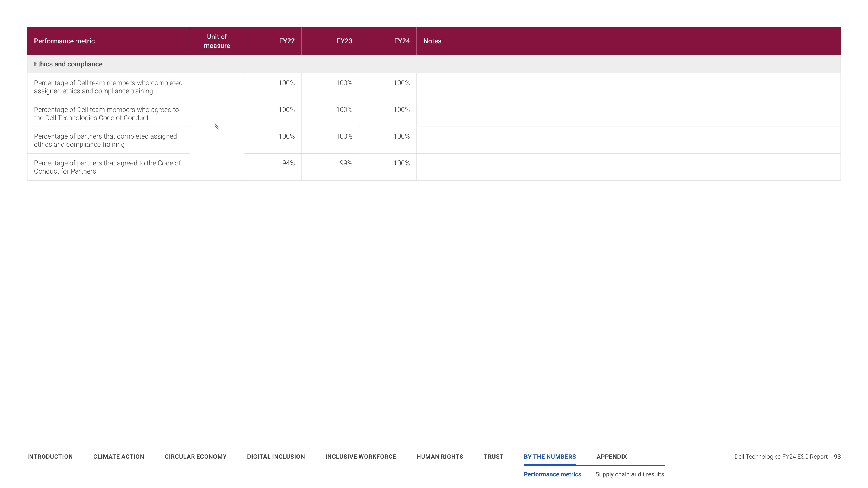Navigate to Circular Economy section
The image size is (868, 488).
pyautogui.click(x=195, y=457)
